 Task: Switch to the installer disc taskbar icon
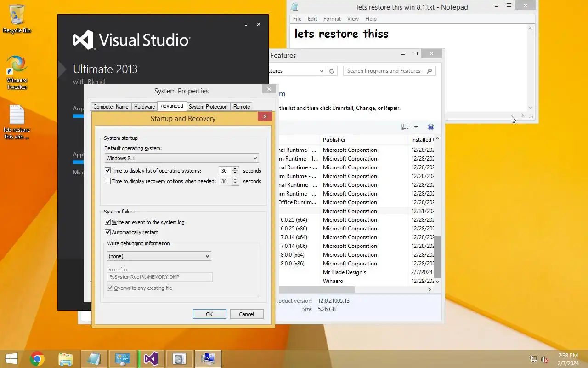[180, 359]
